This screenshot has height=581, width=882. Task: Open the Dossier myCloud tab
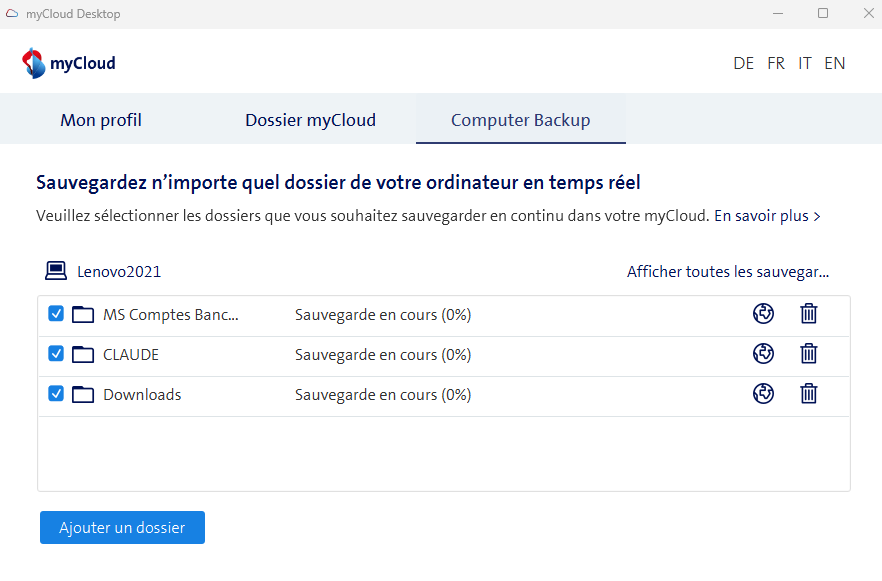pos(310,120)
